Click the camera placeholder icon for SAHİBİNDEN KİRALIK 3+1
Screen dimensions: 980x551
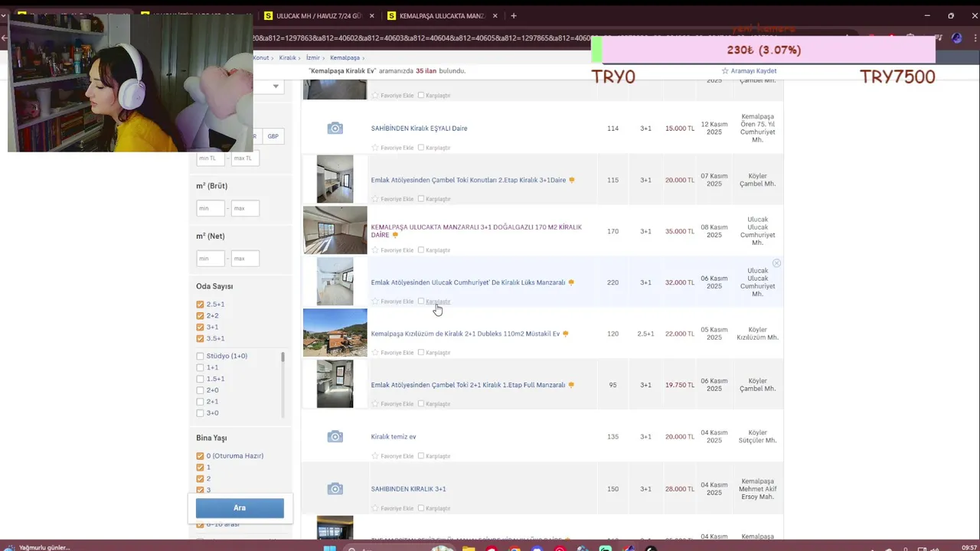tap(335, 489)
